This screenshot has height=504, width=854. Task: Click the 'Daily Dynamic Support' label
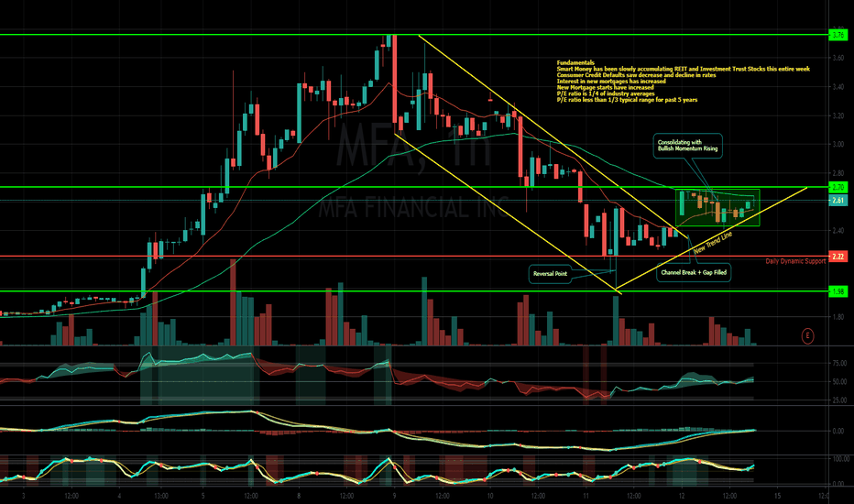point(795,261)
